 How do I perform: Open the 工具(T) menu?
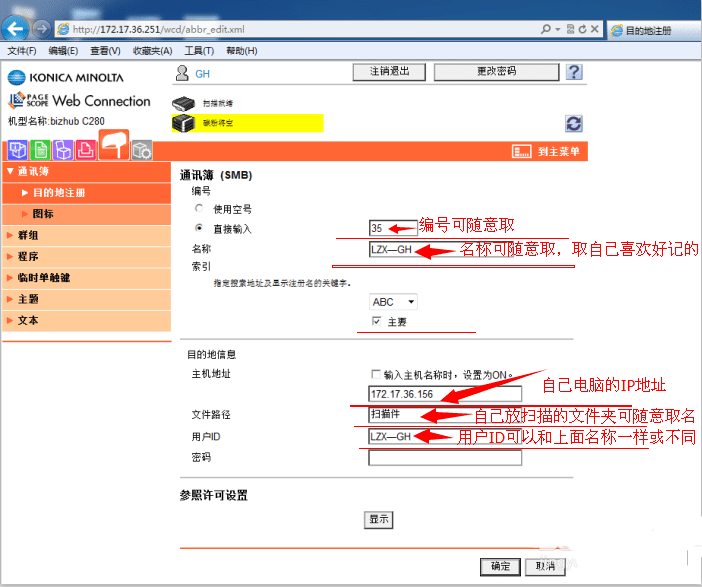(x=199, y=51)
